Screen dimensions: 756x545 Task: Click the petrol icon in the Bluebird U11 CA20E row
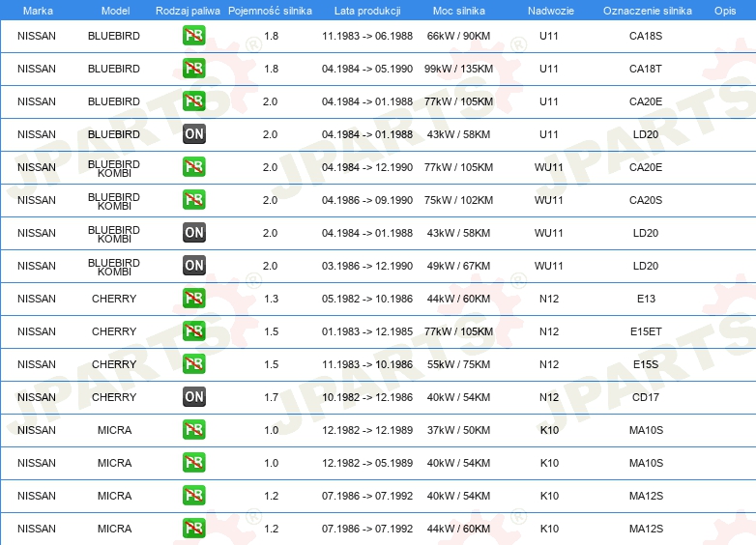(x=193, y=101)
